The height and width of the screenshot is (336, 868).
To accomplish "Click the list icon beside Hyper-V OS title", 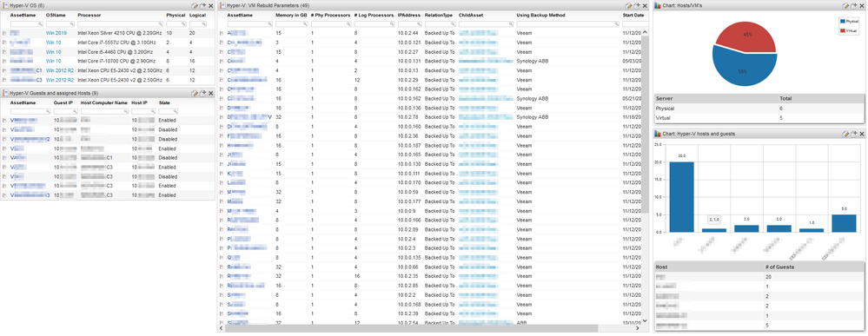I will click(5, 5).
